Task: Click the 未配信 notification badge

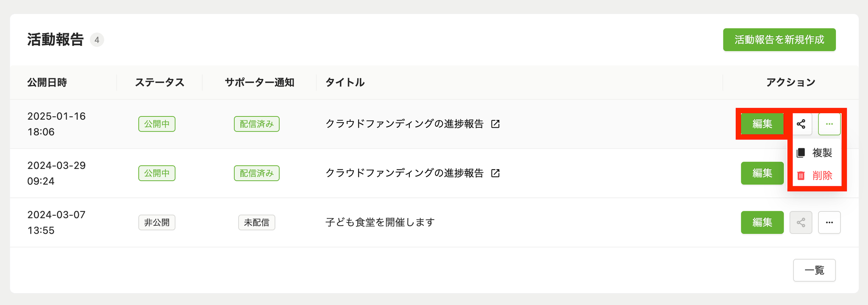Action: [x=256, y=222]
